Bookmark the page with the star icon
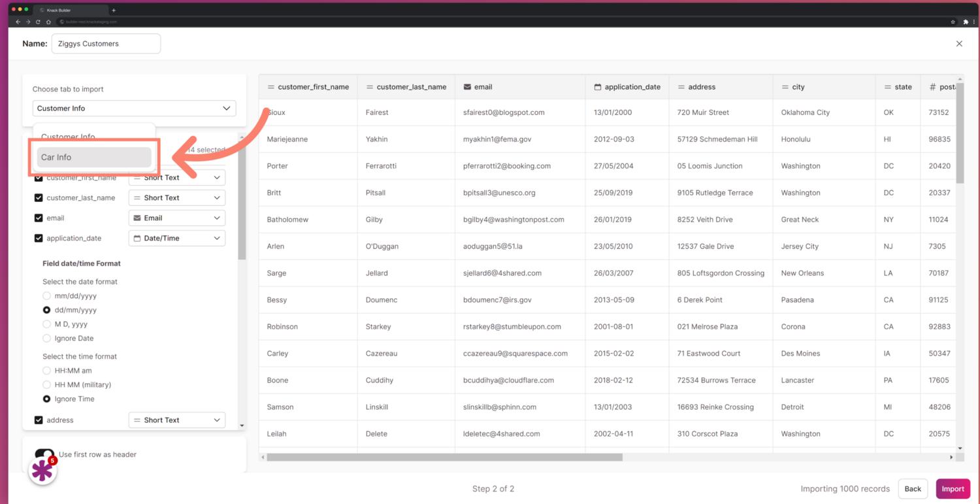This screenshot has height=504, width=980. 953,22
